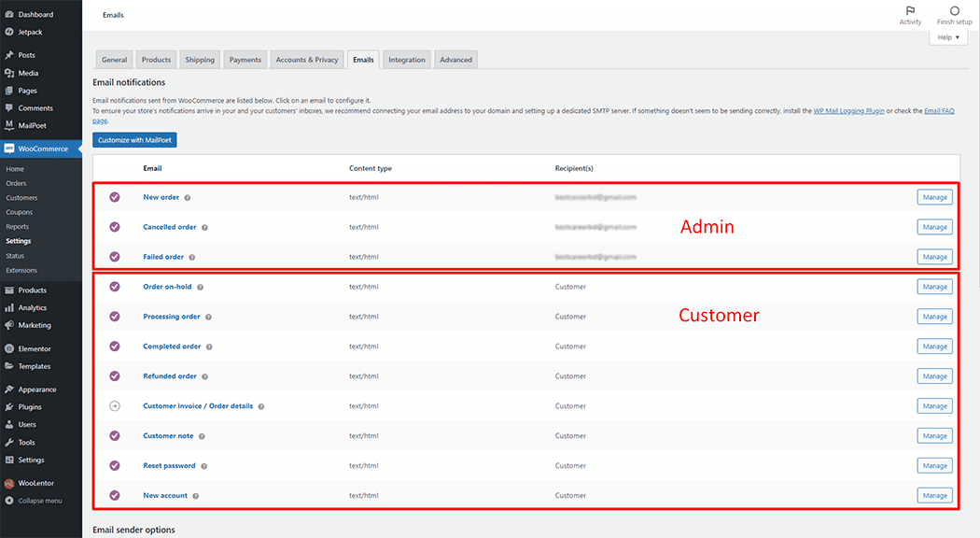Viewport: 980px width, 538px height.
Task: Click Manage button for Refunded order
Action: [934, 376]
